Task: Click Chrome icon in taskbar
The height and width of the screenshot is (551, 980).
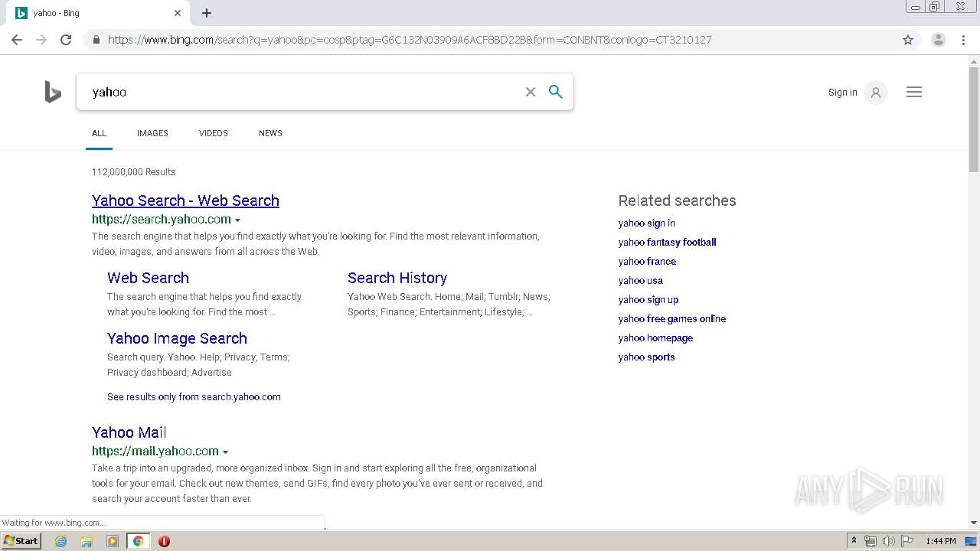Action: pos(138,541)
